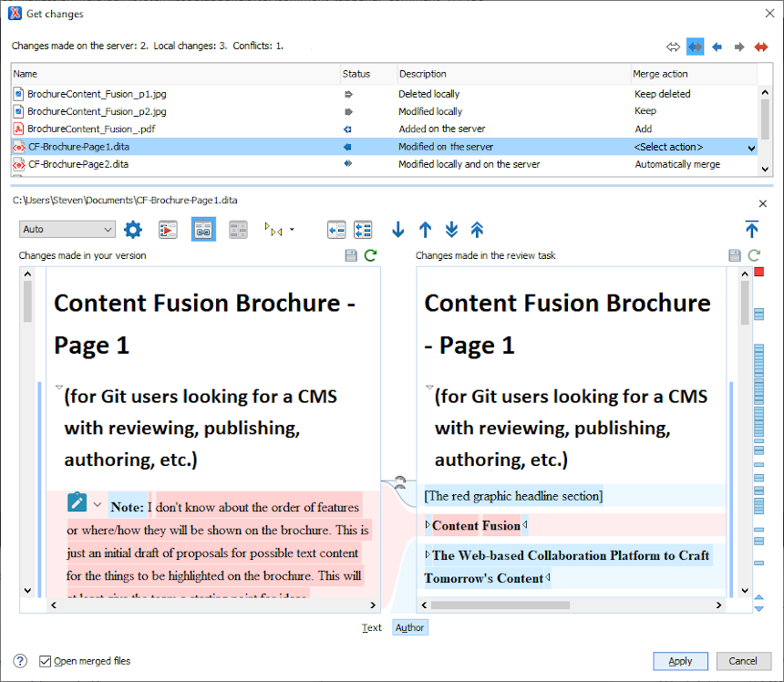
Task: Click the next change down arrow
Action: (x=397, y=230)
